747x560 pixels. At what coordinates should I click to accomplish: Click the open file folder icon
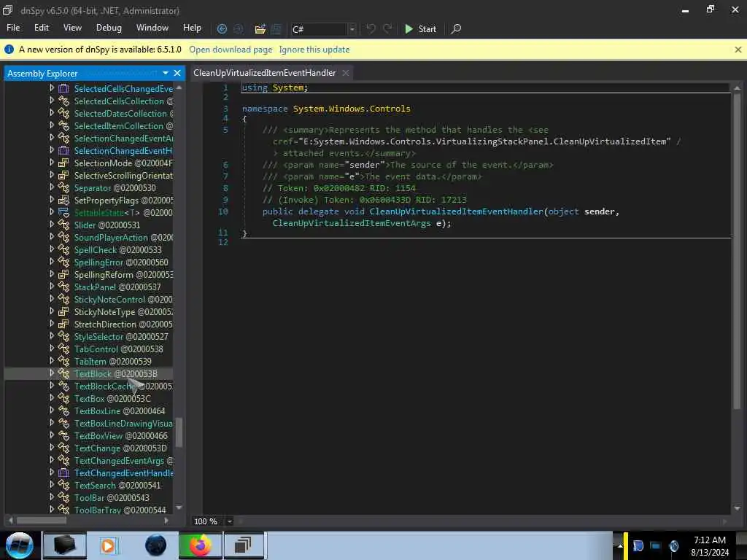coord(260,29)
